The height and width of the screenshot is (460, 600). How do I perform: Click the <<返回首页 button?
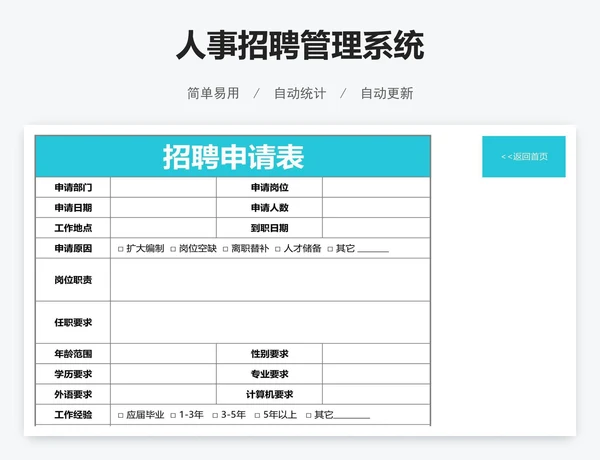point(523,157)
